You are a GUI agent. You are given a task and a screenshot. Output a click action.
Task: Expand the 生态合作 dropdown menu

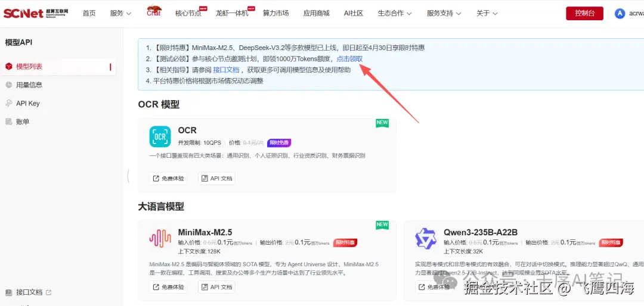click(x=395, y=13)
